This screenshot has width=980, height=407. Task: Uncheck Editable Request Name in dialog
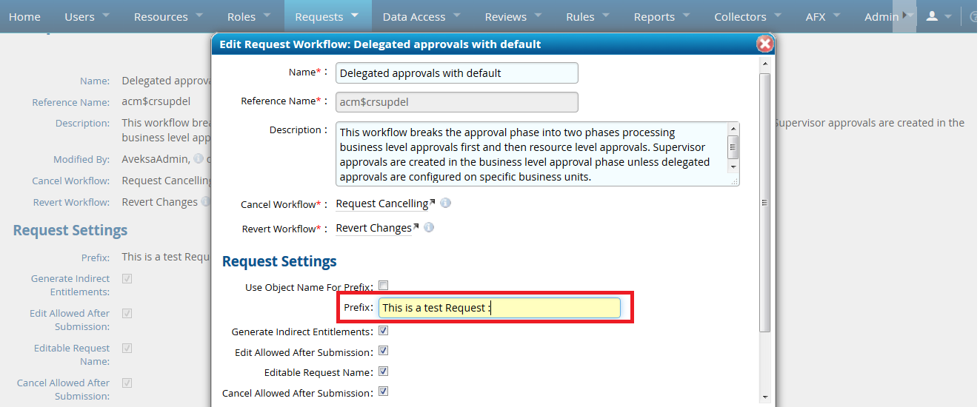click(383, 371)
